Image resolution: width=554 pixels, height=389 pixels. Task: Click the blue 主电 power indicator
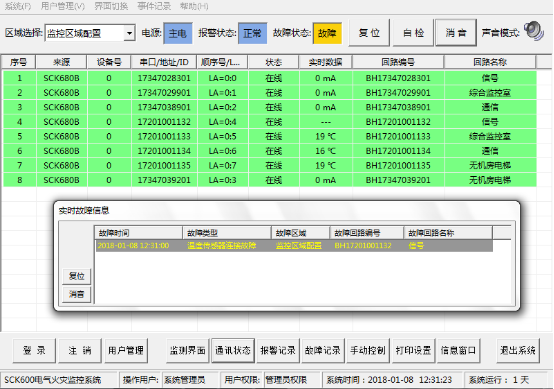(178, 33)
